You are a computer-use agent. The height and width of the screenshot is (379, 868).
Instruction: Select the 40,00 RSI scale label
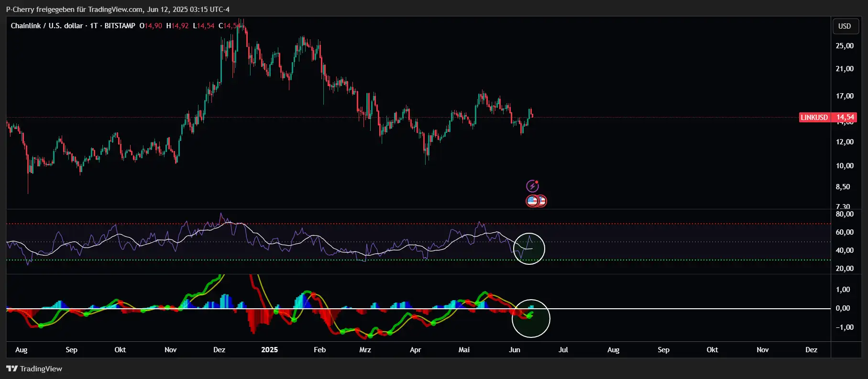pos(845,250)
